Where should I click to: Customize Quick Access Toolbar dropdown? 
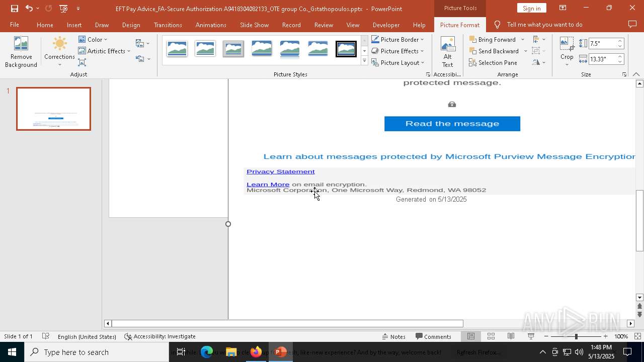[78, 9]
